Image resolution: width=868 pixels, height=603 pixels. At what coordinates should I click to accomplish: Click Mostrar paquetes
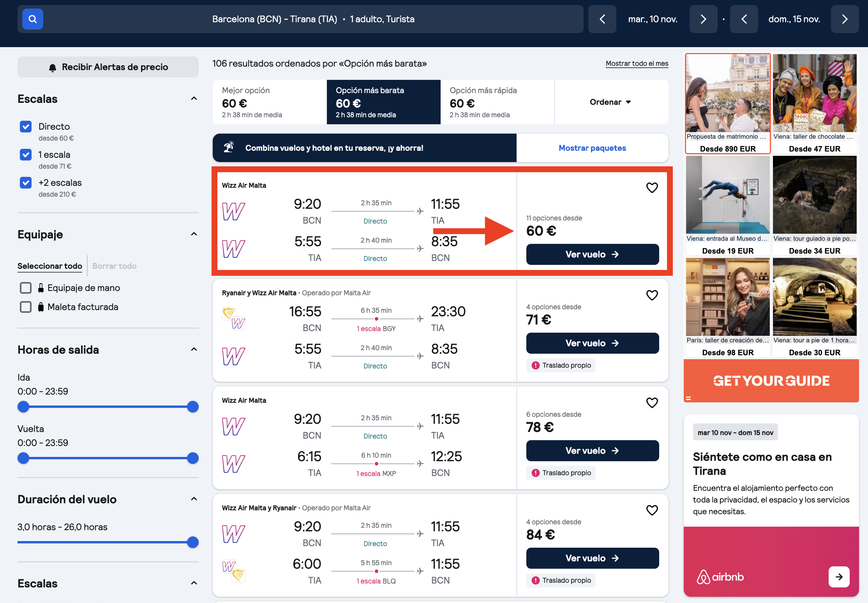click(592, 148)
